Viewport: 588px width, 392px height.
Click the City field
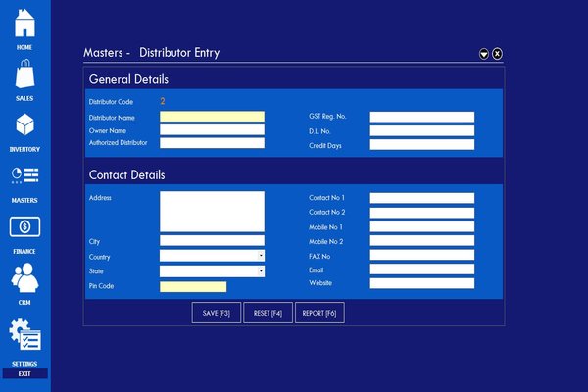pyautogui.click(x=212, y=240)
